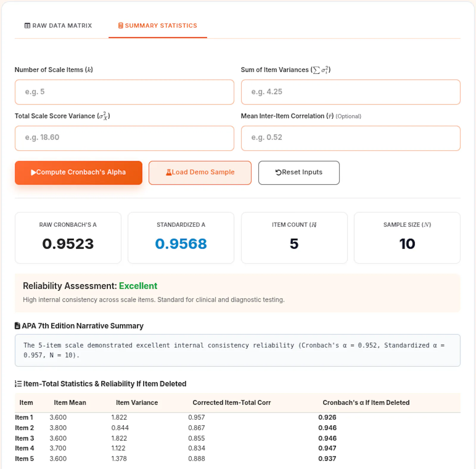Screen dimensions: 476x469
Task: Click the Sample Size value 10
Action: 407,244
